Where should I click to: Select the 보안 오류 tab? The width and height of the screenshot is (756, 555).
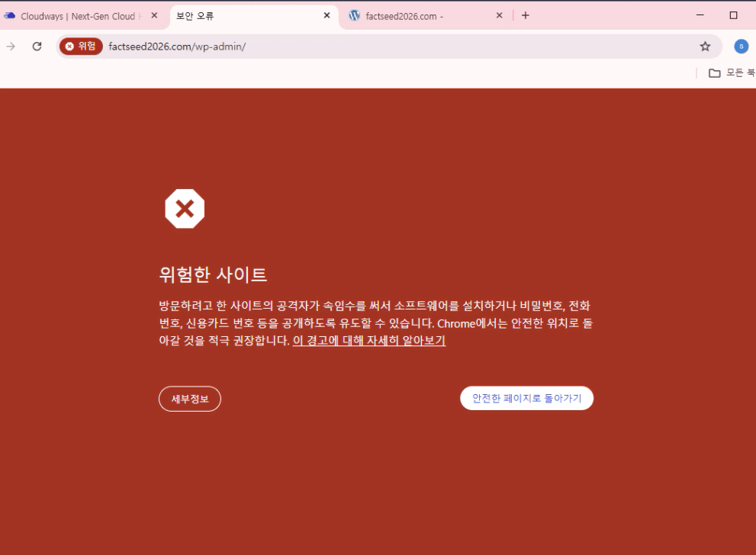253,16
